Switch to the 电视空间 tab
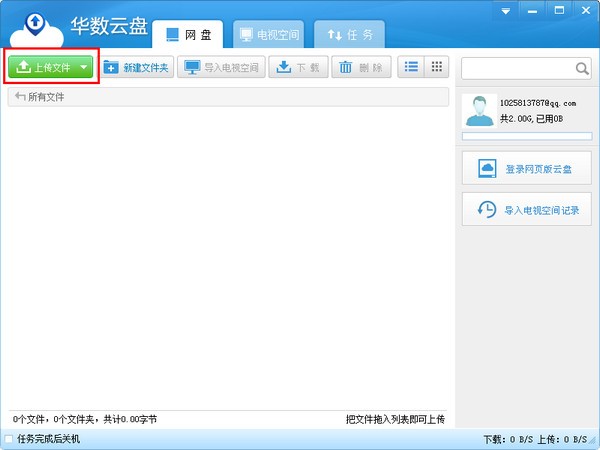600x450 pixels. tap(269, 35)
